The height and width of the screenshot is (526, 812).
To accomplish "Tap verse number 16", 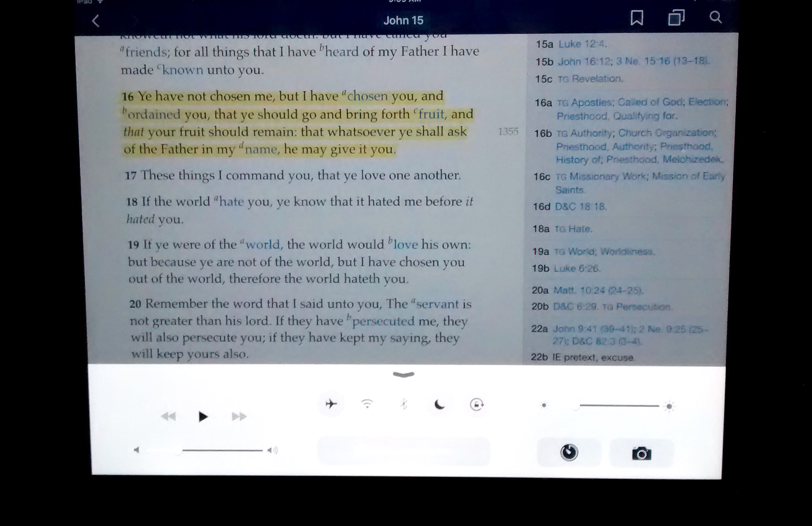I will click(128, 97).
